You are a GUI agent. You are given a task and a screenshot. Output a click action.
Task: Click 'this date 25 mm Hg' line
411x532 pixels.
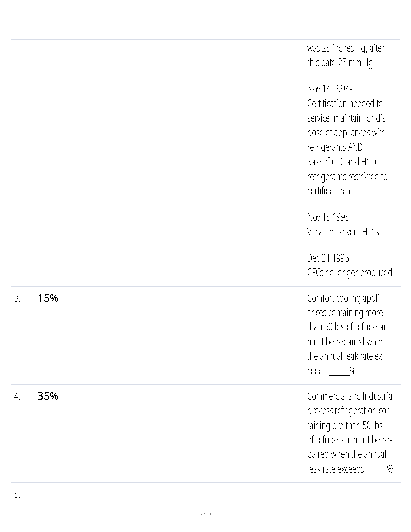[x=340, y=63]
